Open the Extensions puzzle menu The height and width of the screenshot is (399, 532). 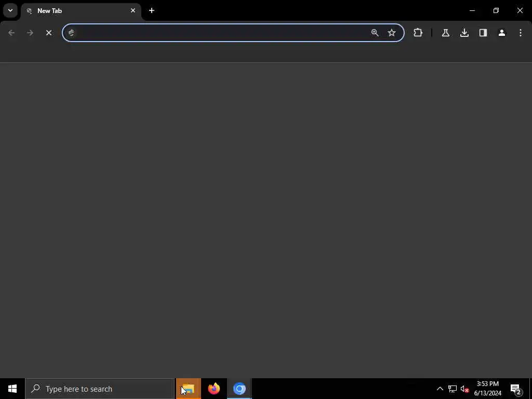[418, 33]
